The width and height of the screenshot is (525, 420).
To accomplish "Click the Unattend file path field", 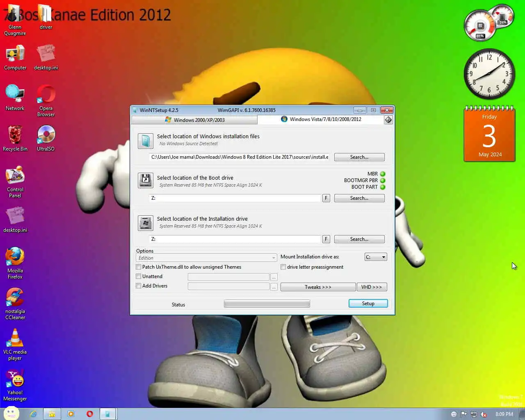I will coord(228,277).
